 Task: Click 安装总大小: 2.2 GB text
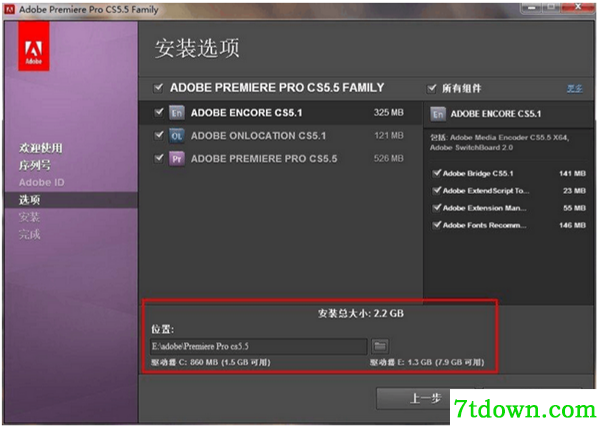tap(361, 314)
